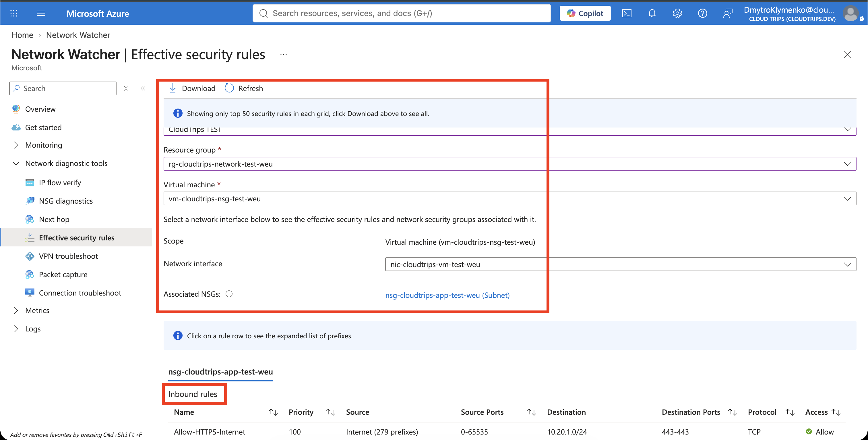Open the Virtual machine dropdown
Screen dimensions: 868x440
click(510, 198)
